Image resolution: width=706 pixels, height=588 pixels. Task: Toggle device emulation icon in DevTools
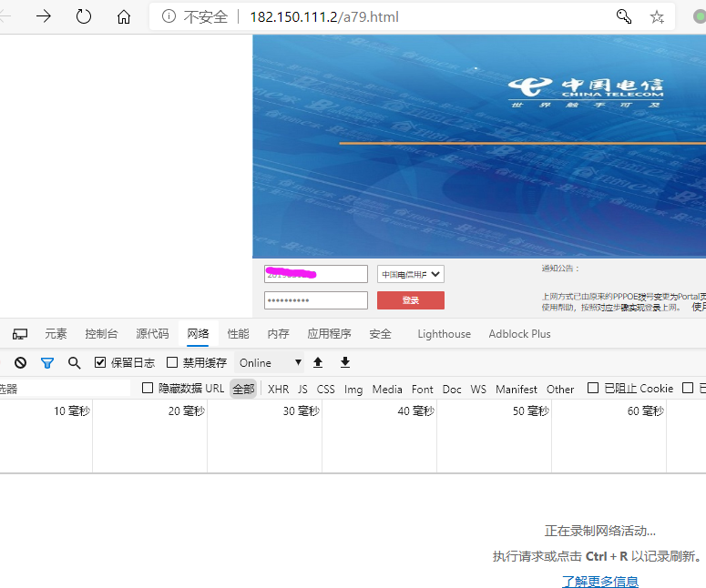coord(20,334)
